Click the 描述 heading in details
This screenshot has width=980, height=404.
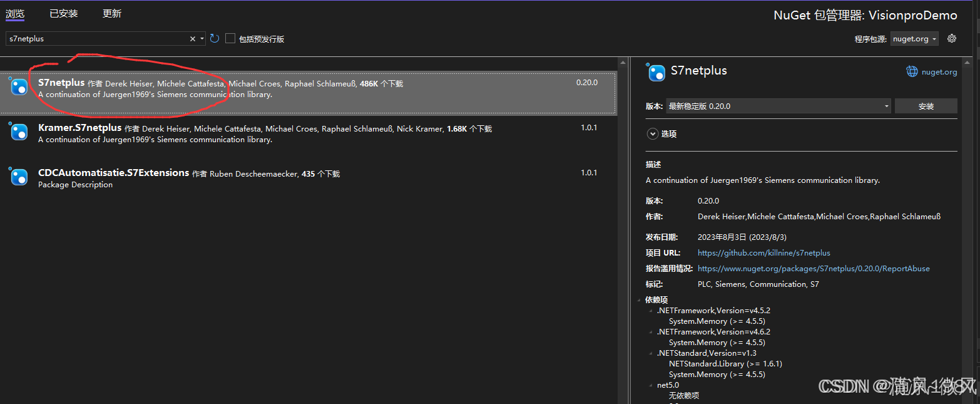pyautogui.click(x=653, y=165)
